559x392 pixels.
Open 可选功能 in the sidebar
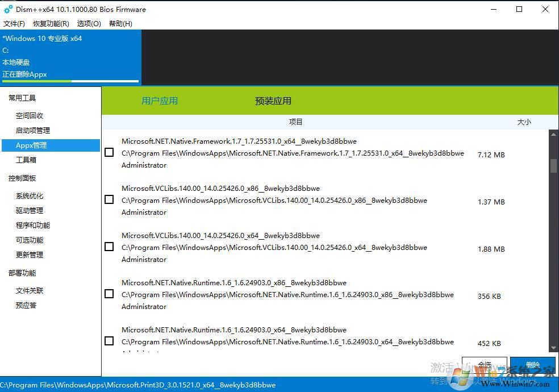click(30, 240)
